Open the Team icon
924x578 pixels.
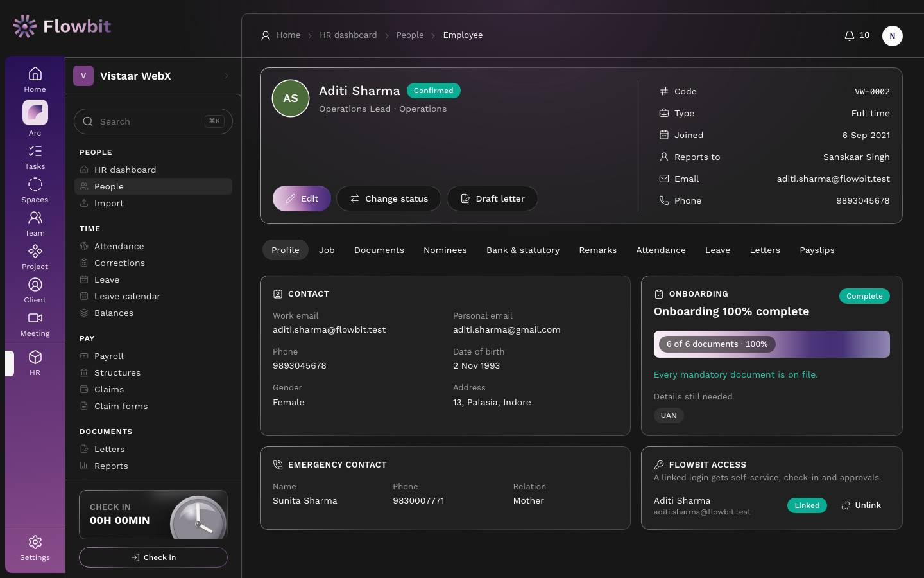tap(35, 224)
